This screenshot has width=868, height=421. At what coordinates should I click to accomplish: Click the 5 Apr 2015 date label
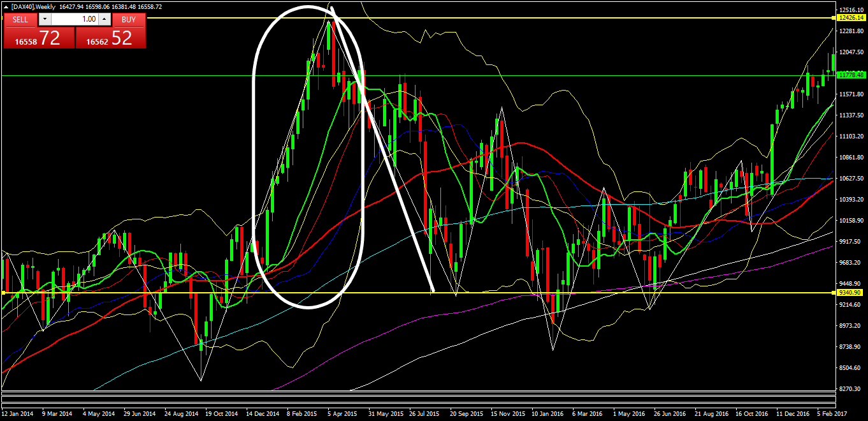pos(343,413)
